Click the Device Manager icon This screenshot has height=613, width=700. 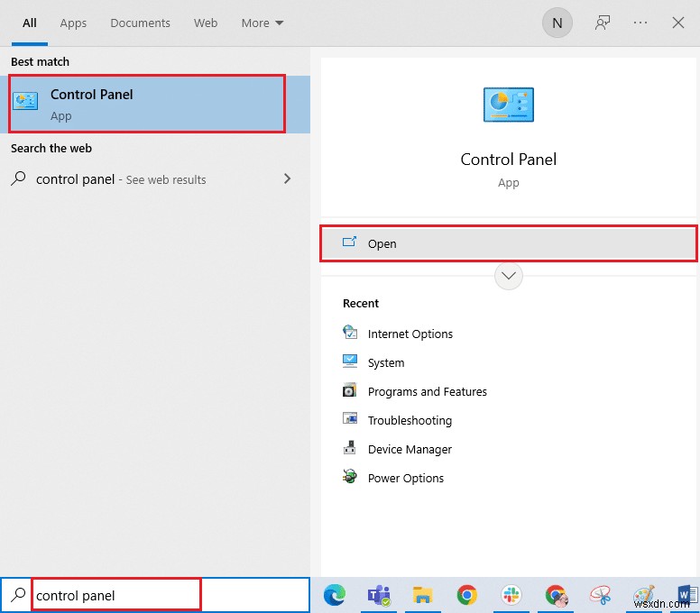pos(350,447)
